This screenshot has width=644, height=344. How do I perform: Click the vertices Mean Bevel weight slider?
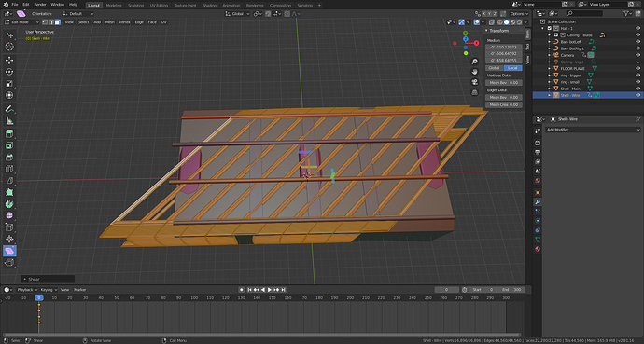504,83
